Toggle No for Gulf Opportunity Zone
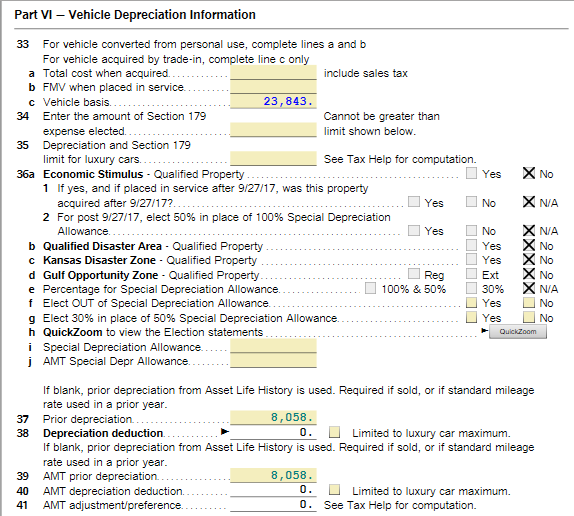The image size is (574, 516). (x=529, y=274)
